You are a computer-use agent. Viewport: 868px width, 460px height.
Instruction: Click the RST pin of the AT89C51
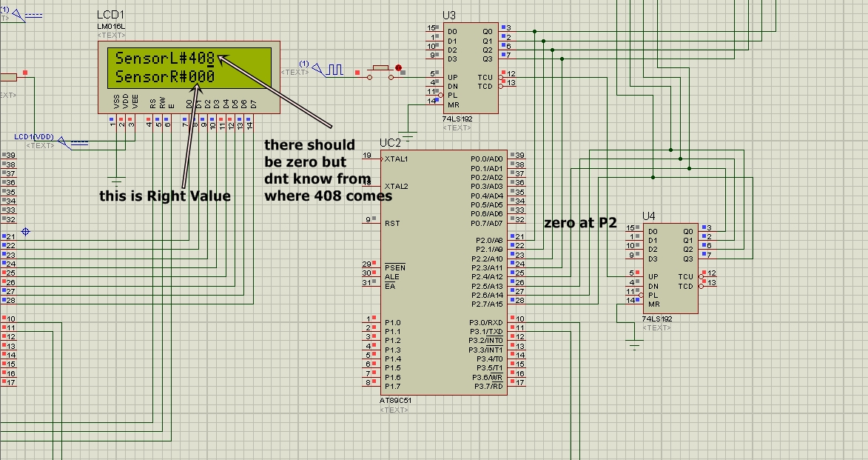[x=392, y=224]
